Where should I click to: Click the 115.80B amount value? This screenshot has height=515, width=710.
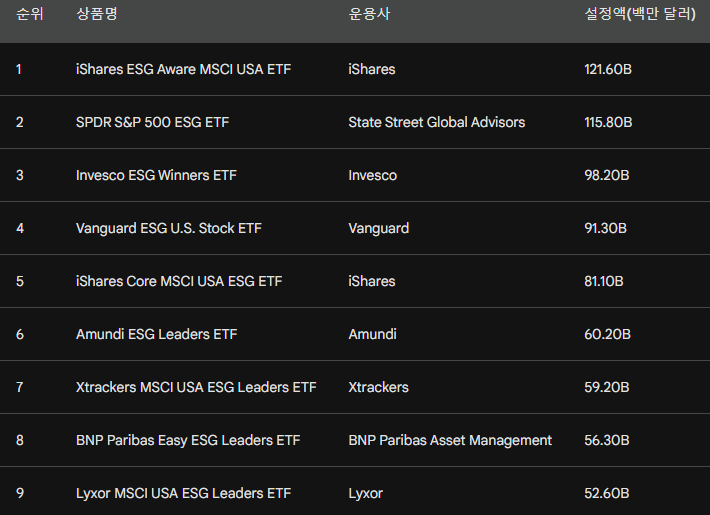608,122
